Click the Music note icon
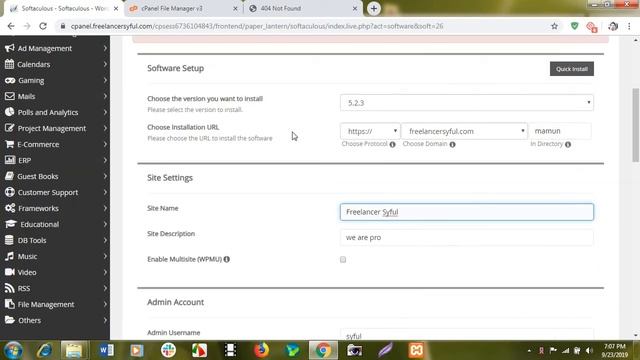640x360 pixels. click(x=9, y=256)
